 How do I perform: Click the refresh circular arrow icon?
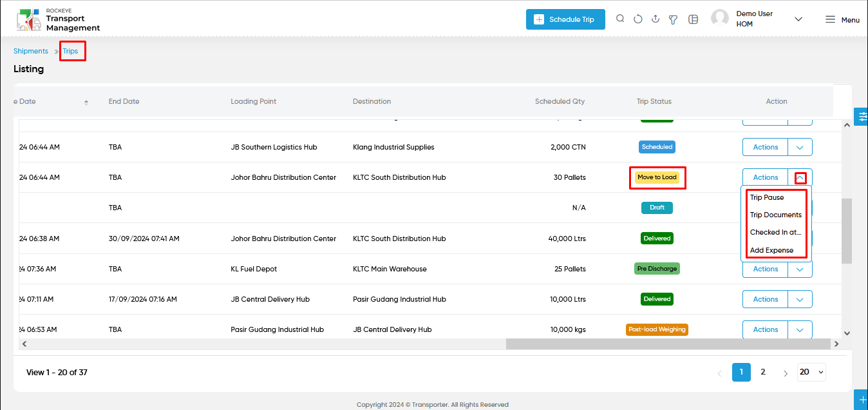click(638, 19)
